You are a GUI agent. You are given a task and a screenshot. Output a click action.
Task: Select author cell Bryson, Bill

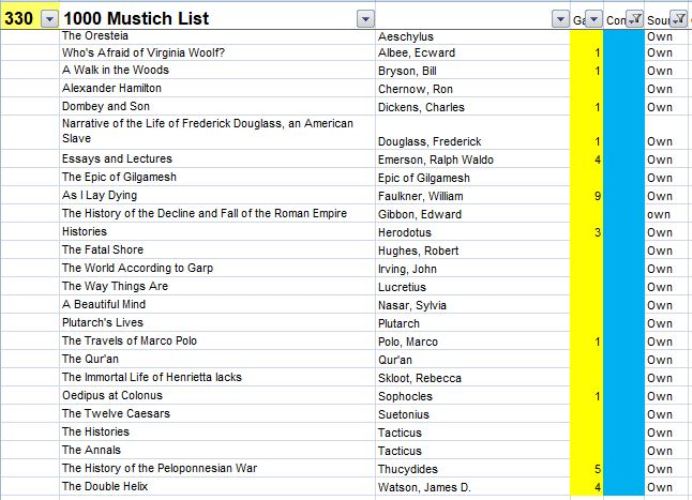pos(473,70)
